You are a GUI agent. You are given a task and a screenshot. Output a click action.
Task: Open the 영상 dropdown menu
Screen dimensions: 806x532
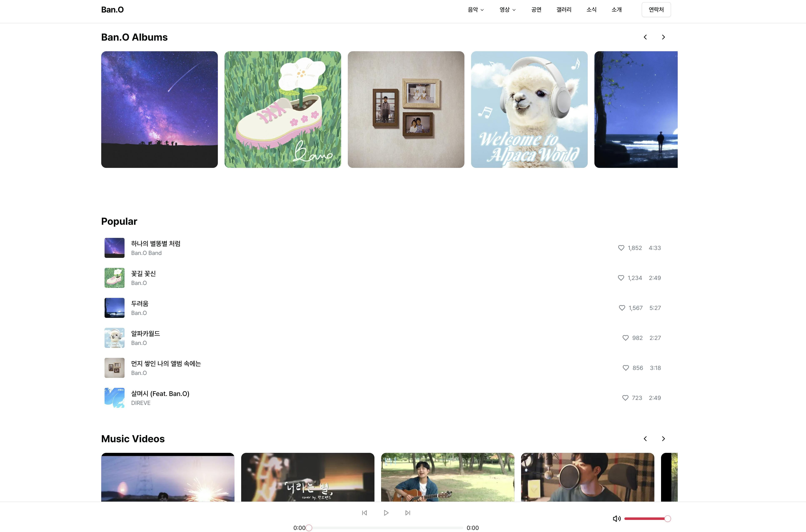(x=507, y=10)
